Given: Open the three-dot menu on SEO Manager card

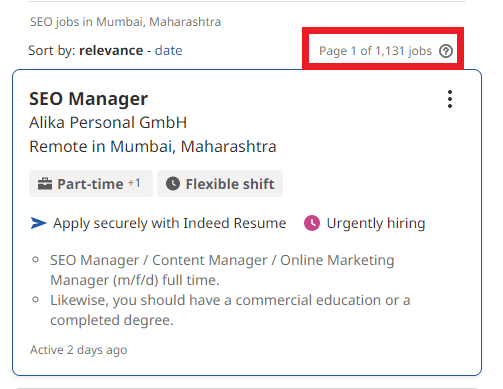Looking at the screenshot, I should [450, 99].
